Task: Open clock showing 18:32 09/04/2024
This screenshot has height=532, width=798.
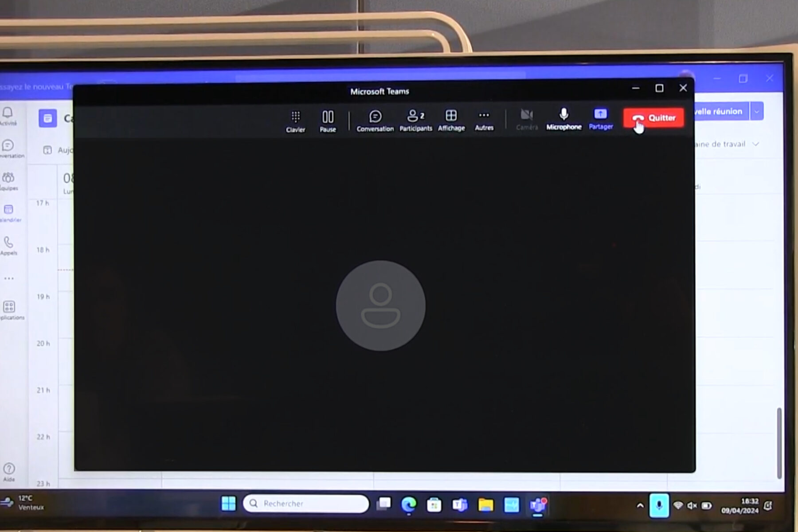Action: click(739, 506)
